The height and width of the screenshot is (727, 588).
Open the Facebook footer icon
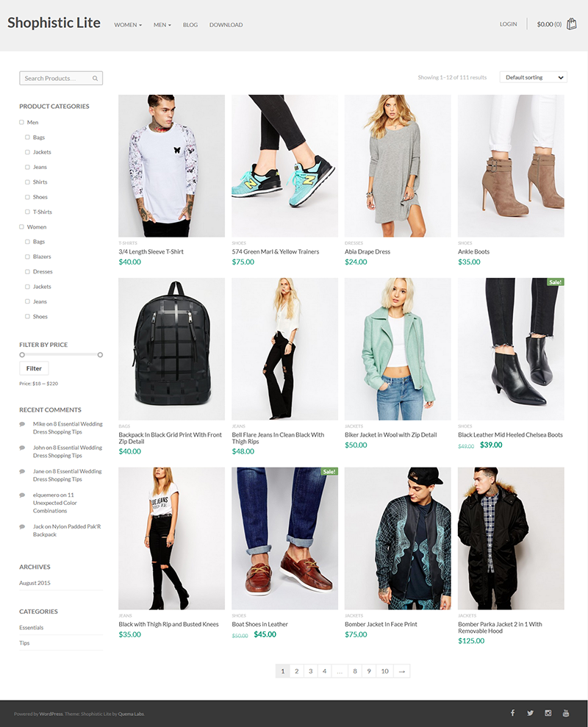(513, 712)
